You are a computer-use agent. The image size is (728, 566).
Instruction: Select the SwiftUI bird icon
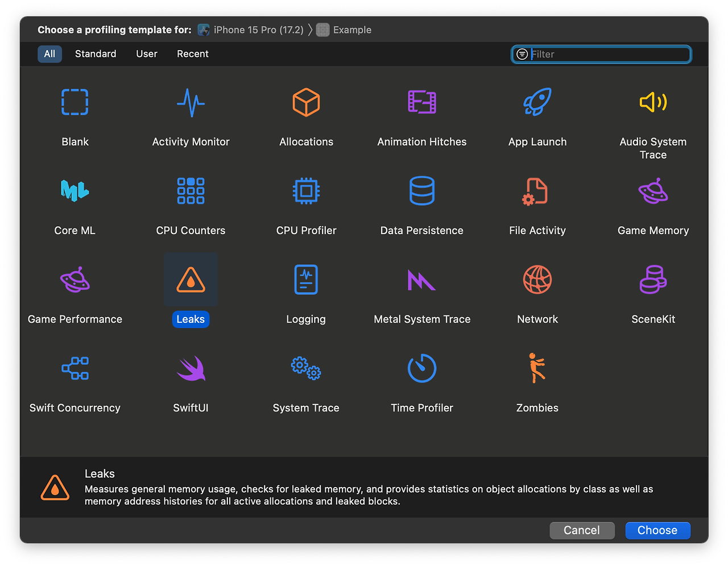191,368
